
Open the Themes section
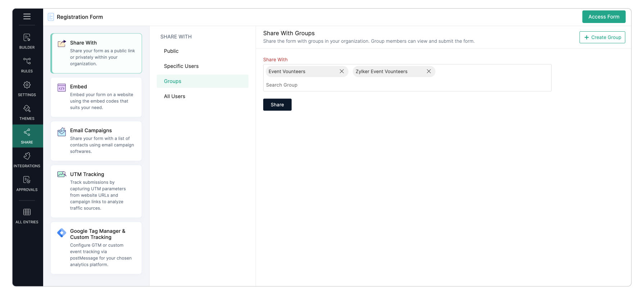pyautogui.click(x=27, y=112)
